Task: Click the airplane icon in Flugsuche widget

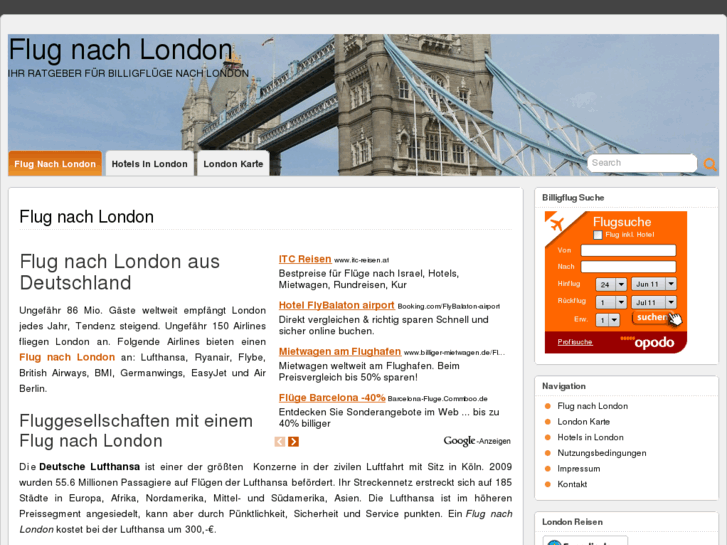Action: [x=556, y=224]
